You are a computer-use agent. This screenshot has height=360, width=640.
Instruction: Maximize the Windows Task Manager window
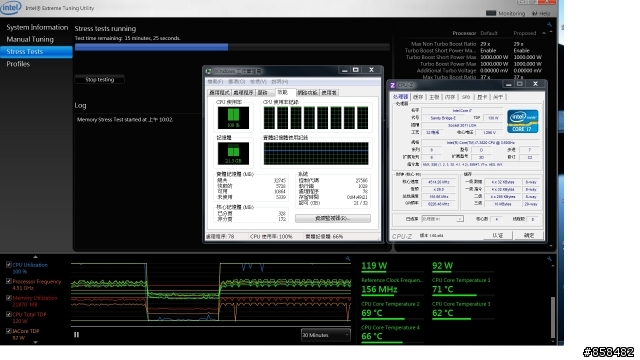click(356, 70)
